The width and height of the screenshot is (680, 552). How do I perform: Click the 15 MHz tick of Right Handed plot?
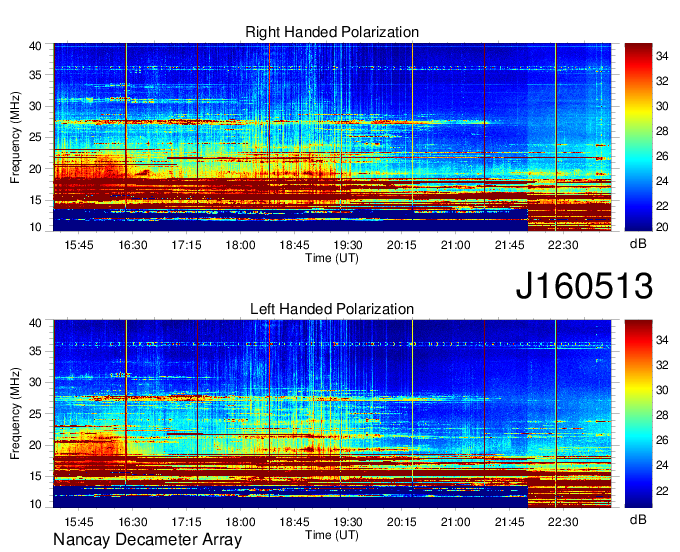[x=35, y=200]
